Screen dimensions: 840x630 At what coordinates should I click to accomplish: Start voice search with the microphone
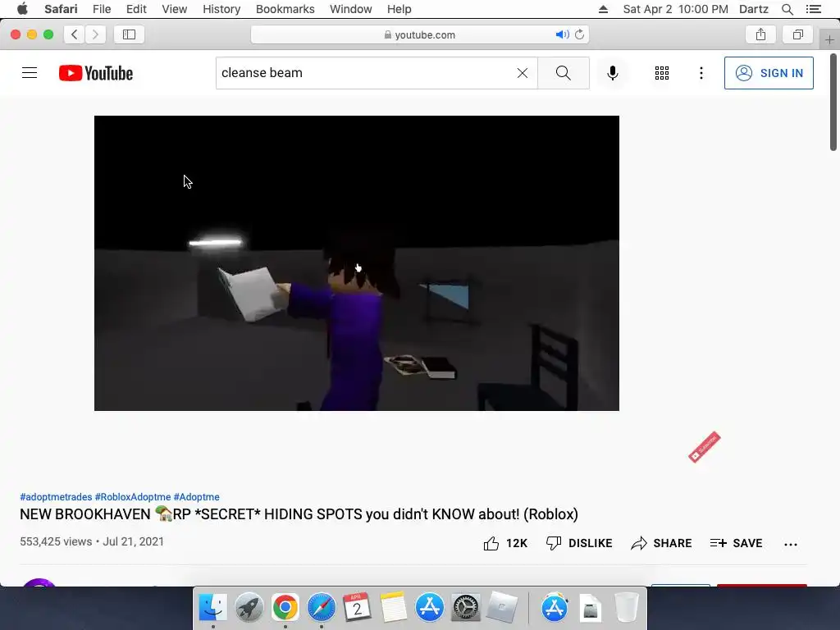click(x=612, y=73)
